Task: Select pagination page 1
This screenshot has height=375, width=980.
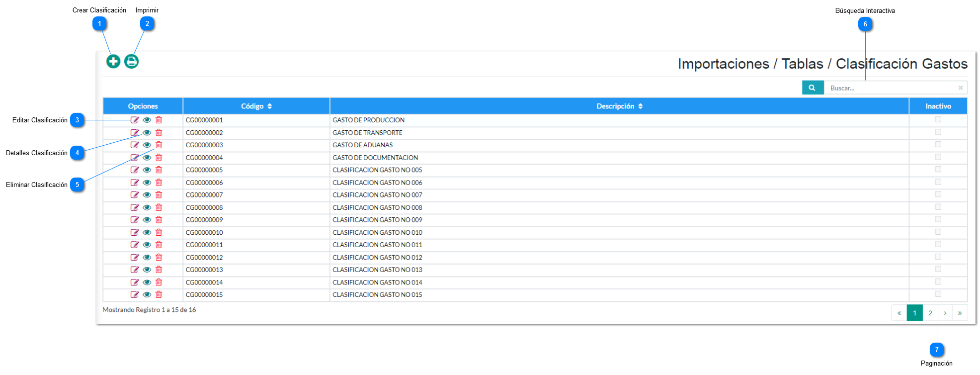Action: [915, 313]
